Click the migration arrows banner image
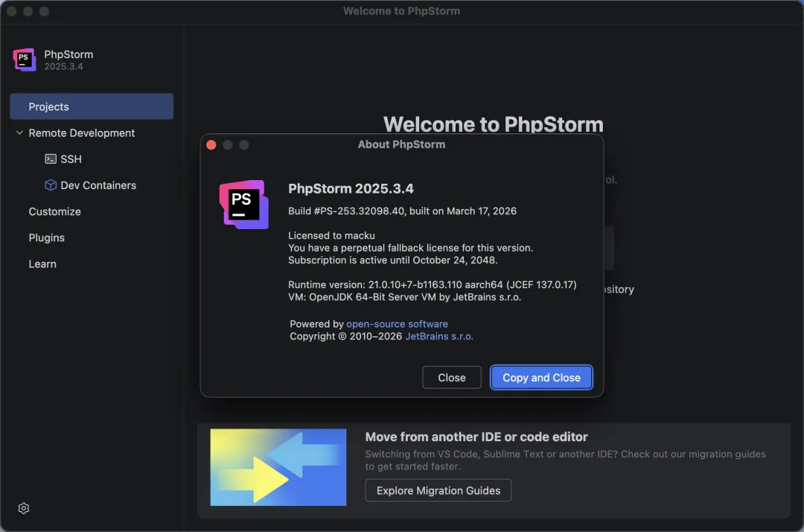 pos(278,467)
